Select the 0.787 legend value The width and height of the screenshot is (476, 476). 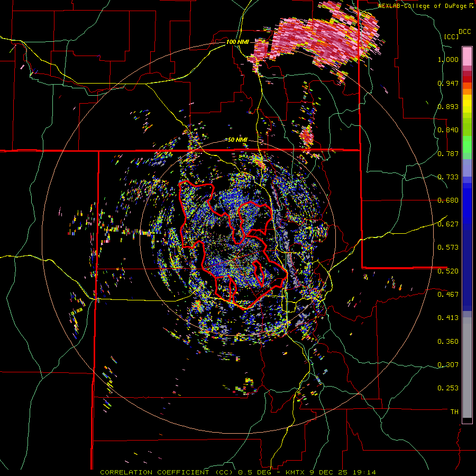pos(448,153)
